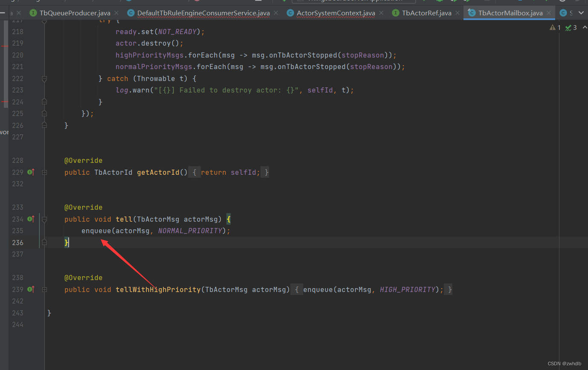Show hidden editor tabs dropdown chevron
The width and height of the screenshot is (588, 370).
point(580,13)
